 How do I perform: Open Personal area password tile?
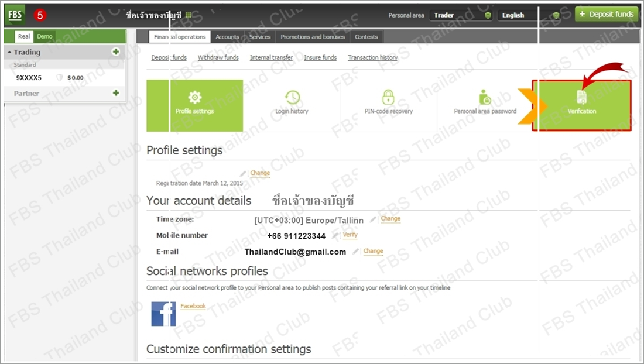[485, 105]
